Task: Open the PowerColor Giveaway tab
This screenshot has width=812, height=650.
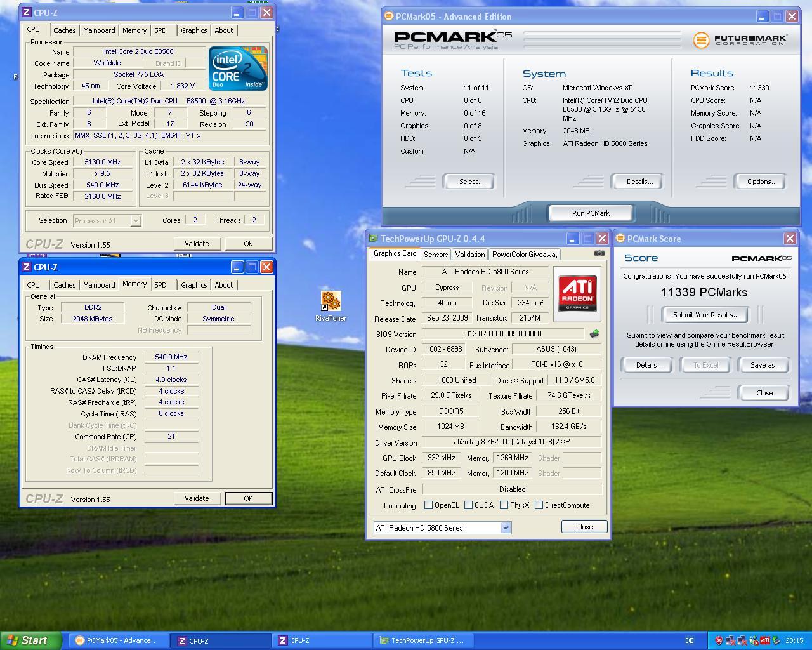Action: [525, 254]
